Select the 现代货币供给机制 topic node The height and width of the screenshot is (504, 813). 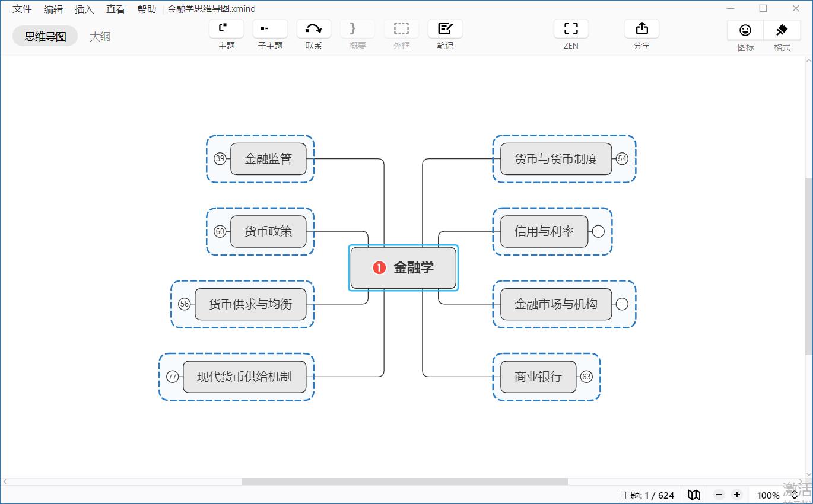(244, 377)
